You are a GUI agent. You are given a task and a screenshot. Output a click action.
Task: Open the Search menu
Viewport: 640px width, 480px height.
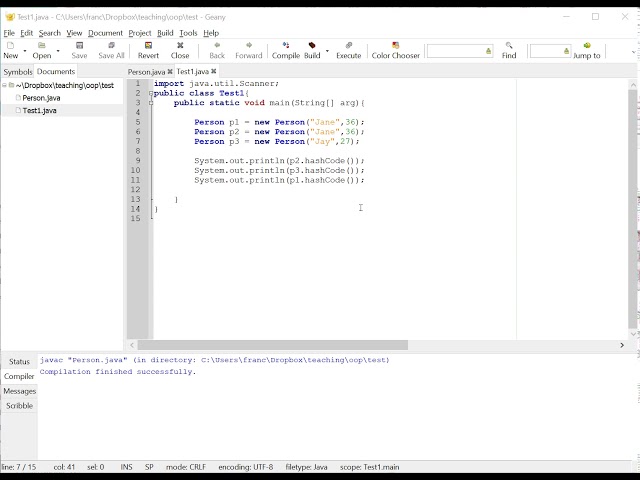pyautogui.click(x=50, y=33)
